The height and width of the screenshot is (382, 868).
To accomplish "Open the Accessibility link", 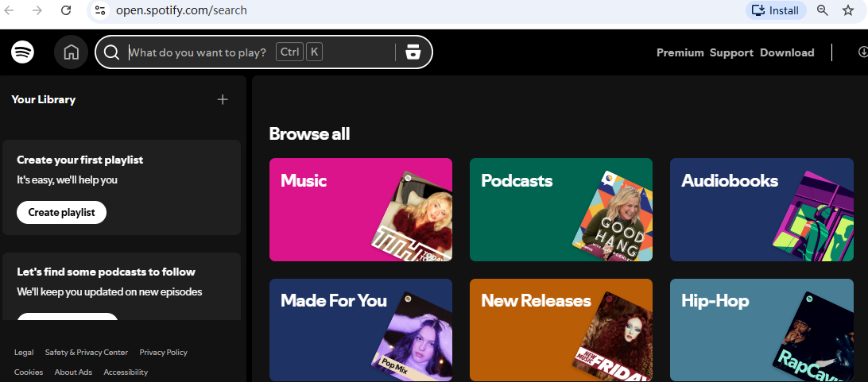I will point(126,372).
